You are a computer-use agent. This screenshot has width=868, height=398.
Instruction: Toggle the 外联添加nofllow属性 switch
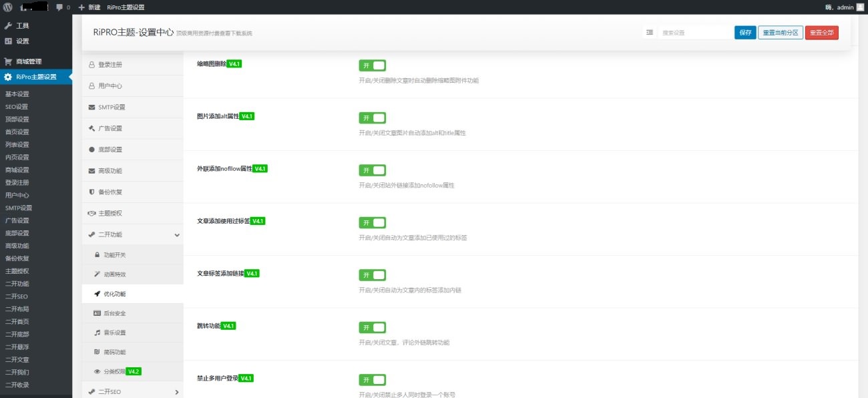tap(373, 170)
